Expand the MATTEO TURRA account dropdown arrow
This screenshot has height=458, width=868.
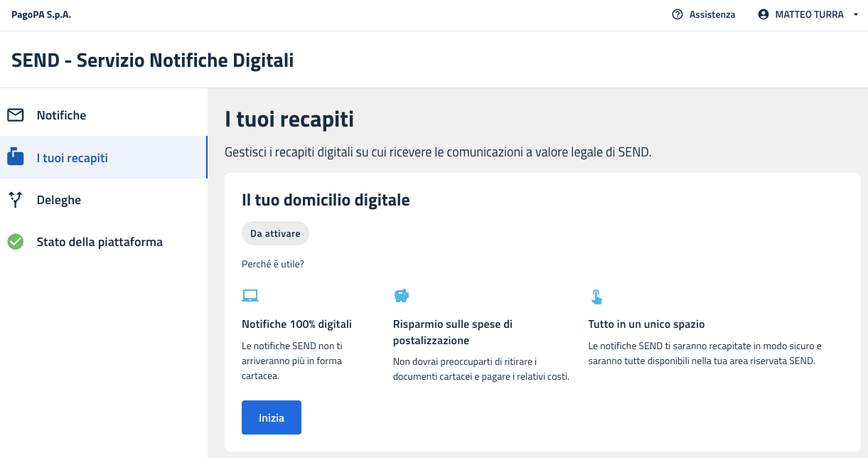click(855, 15)
